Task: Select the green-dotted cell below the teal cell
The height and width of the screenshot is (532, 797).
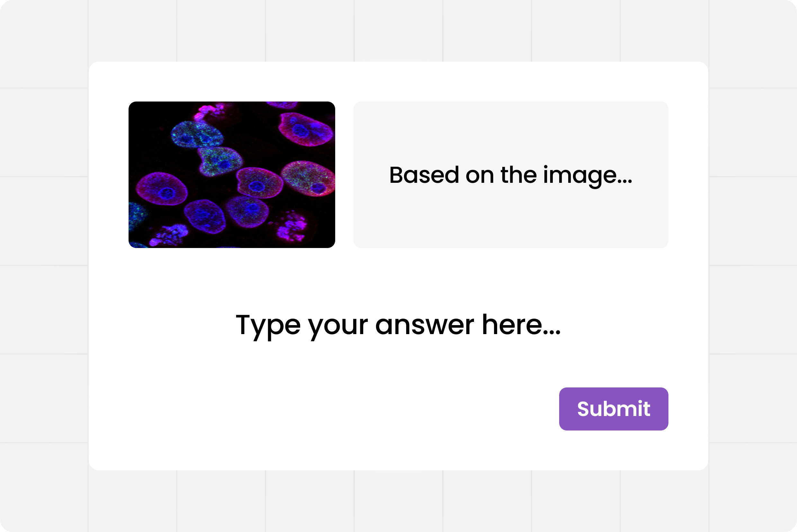Action: click(x=219, y=161)
